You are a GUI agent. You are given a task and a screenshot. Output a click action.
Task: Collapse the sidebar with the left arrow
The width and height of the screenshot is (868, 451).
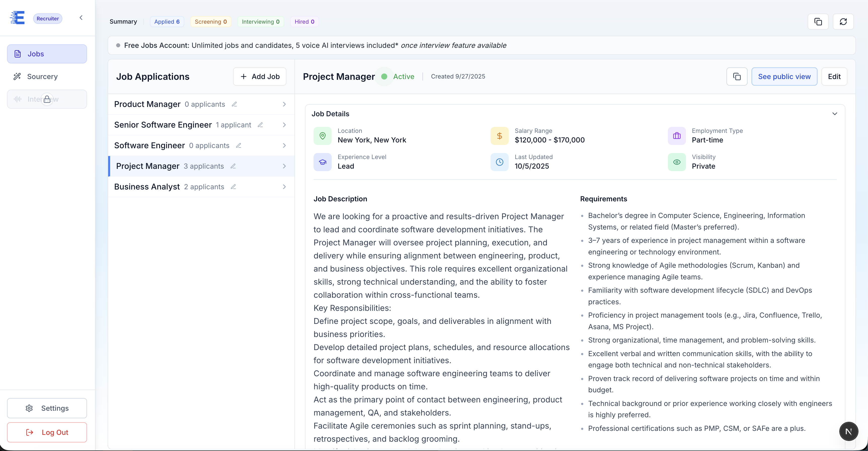click(81, 18)
